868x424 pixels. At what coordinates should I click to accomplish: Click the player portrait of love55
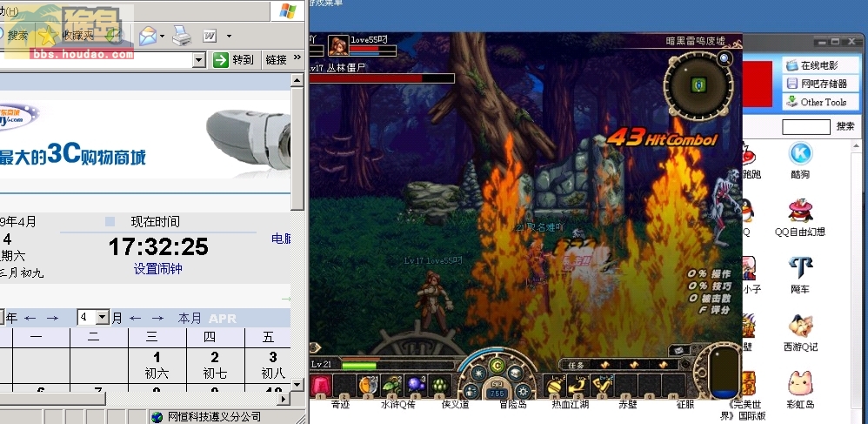[x=338, y=45]
